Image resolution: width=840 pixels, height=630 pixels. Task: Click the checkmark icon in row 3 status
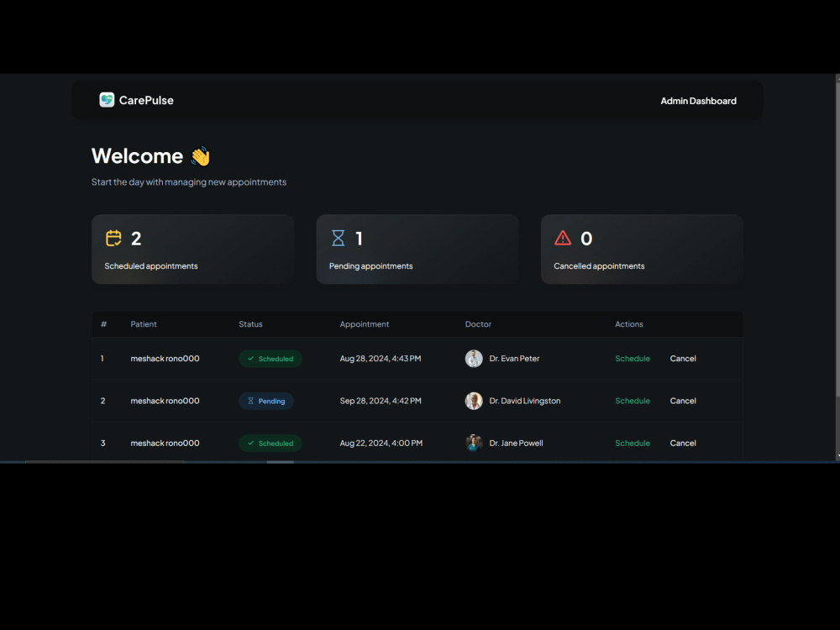pyautogui.click(x=250, y=443)
